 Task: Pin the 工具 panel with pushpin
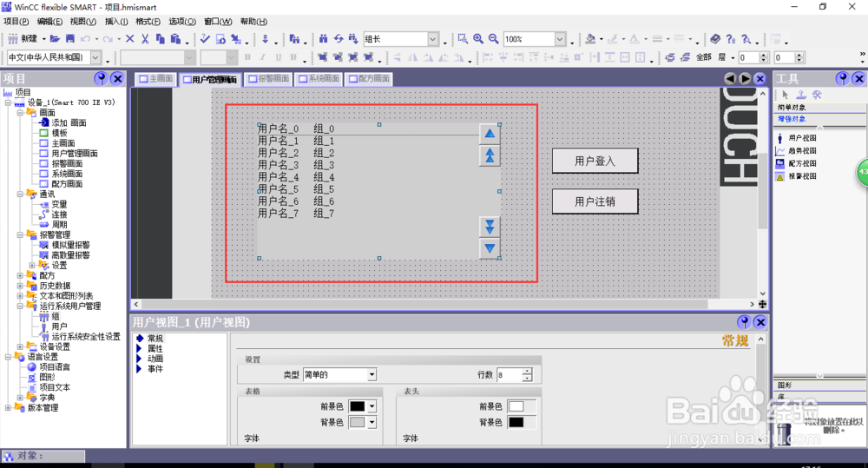click(x=843, y=79)
